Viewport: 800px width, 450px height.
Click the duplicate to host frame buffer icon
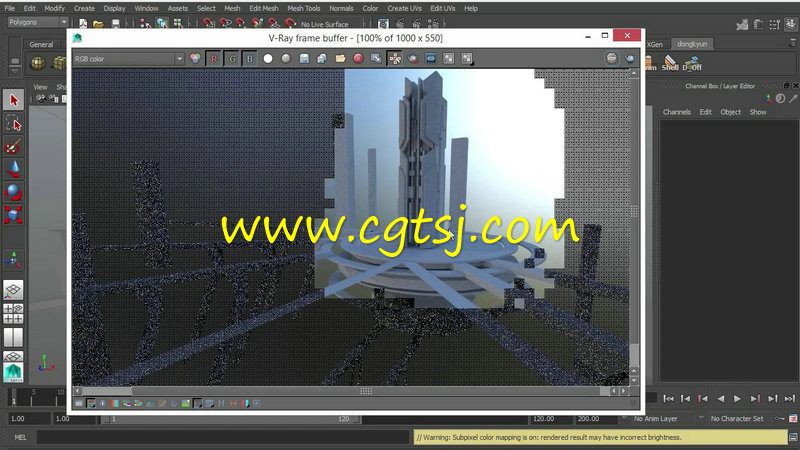[x=376, y=59]
